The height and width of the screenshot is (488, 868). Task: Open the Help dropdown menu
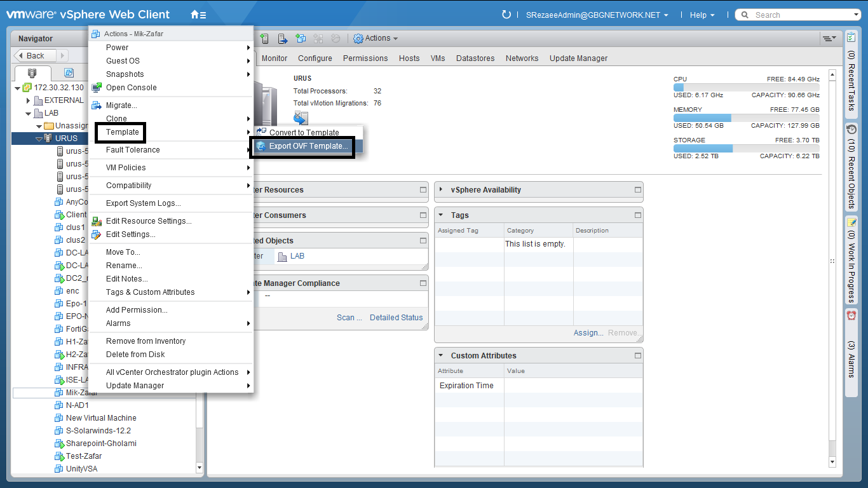tap(702, 15)
